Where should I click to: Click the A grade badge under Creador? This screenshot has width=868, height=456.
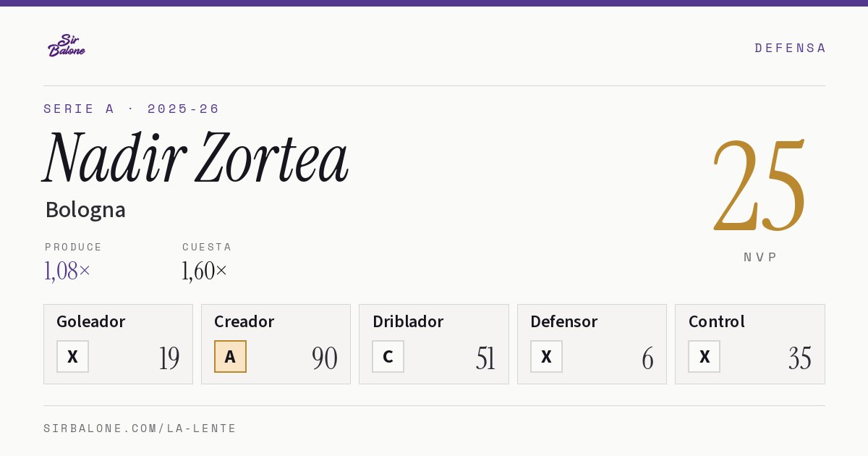point(230,356)
